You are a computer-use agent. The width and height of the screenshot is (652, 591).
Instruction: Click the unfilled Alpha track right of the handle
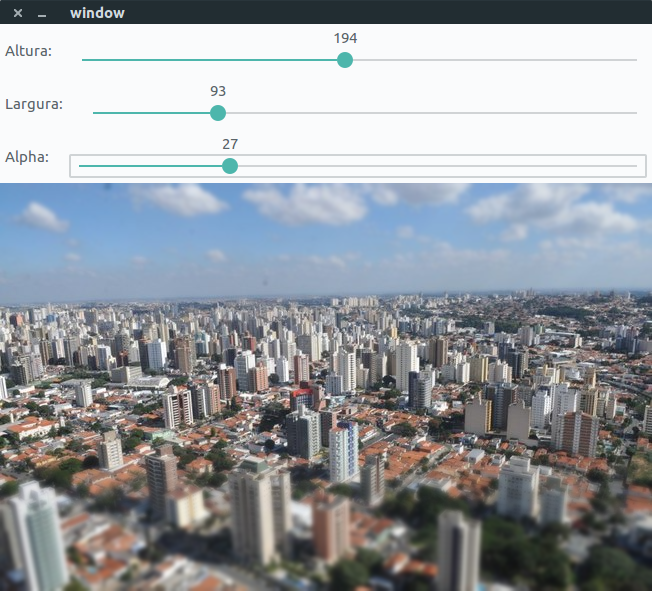click(x=430, y=166)
